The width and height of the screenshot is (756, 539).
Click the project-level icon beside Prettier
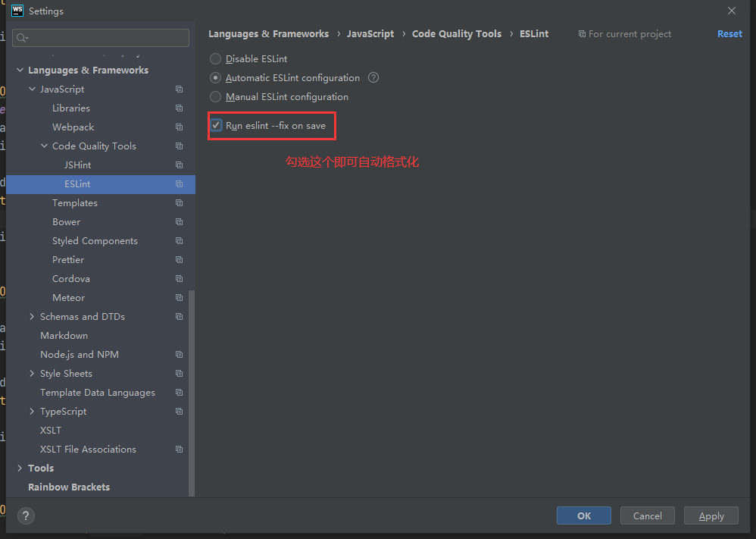179,259
